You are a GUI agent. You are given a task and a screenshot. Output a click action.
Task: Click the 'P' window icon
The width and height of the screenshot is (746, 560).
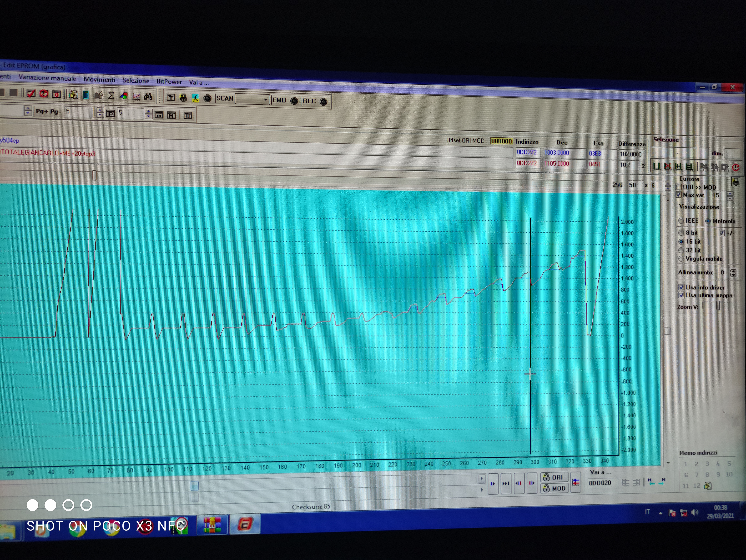111,114
